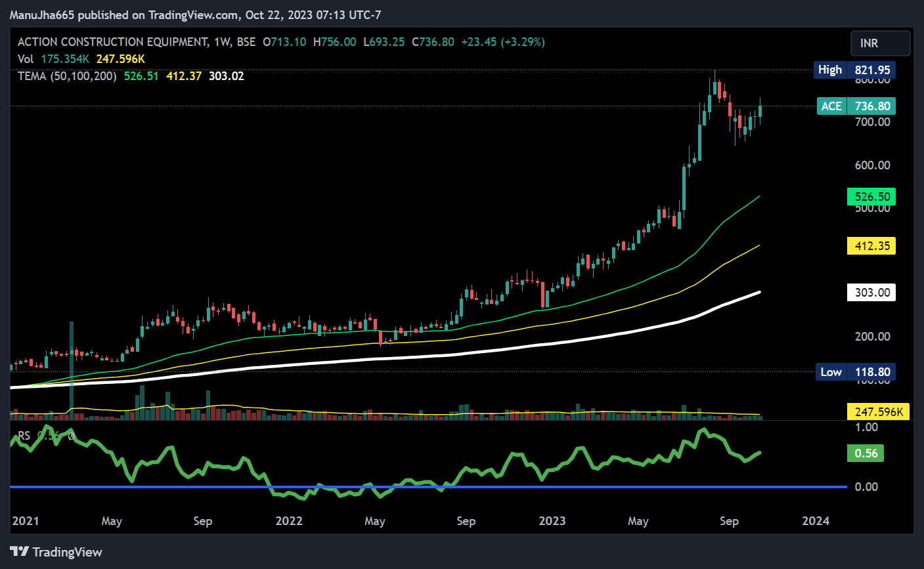Click the yellow 247.596K value in Vol legend
This screenshot has height=569, width=924.
120,59
